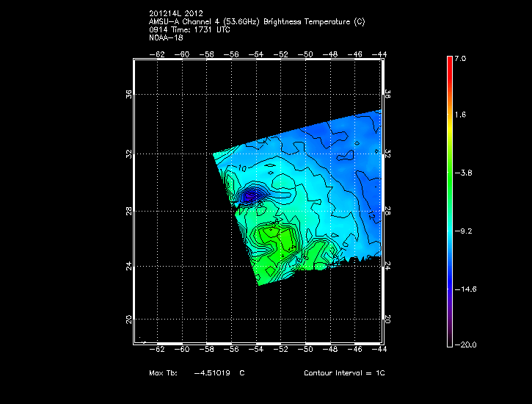Image resolution: width=532 pixels, height=404 pixels.
Task: Select the 36 latitude label on left axis
Action: [129, 95]
